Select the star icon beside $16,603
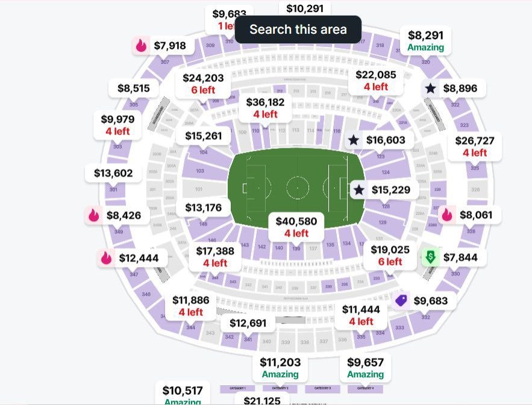This screenshot has height=405, width=532. pos(354,140)
